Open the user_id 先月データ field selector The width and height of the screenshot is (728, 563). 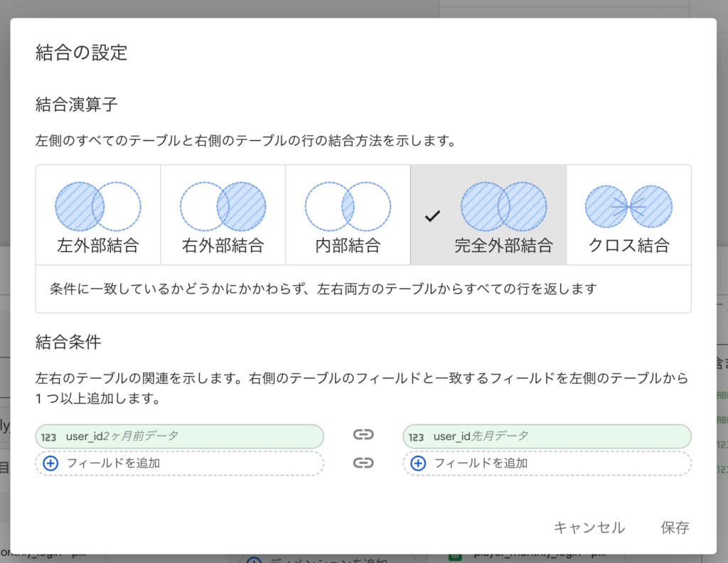click(x=547, y=436)
